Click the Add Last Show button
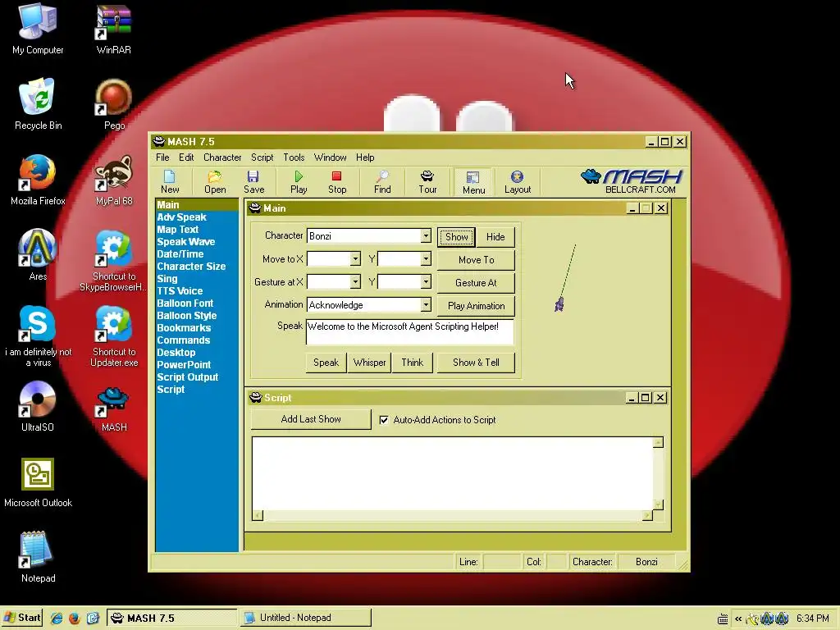Viewport: 840px width, 630px height. [x=311, y=419]
